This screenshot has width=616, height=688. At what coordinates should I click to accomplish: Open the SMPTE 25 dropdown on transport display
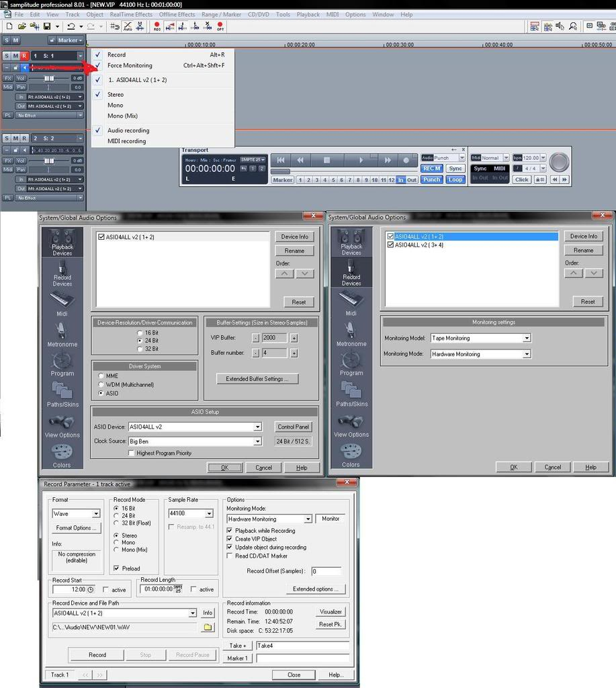pos(253,160)
